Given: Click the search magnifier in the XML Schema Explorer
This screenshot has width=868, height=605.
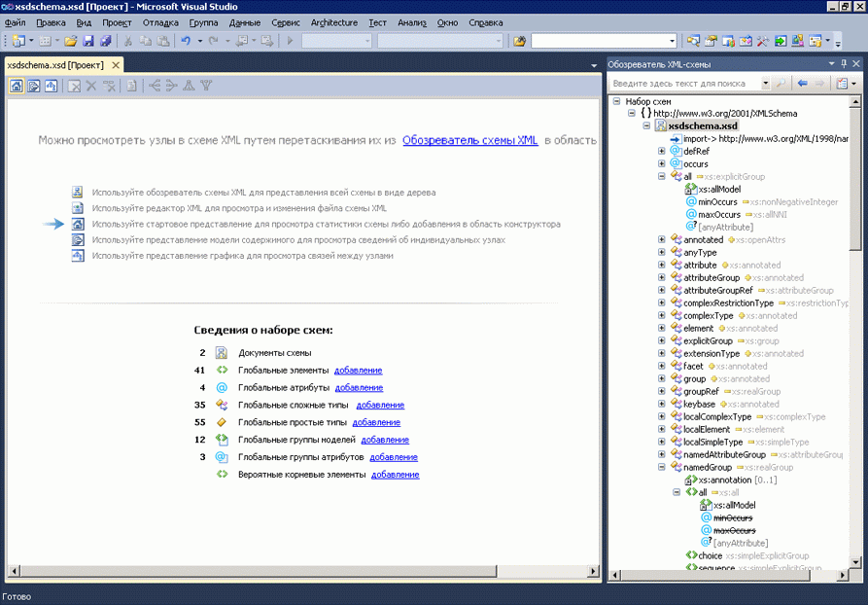Looking at the screenshot, I should click(x=781, y=83).
